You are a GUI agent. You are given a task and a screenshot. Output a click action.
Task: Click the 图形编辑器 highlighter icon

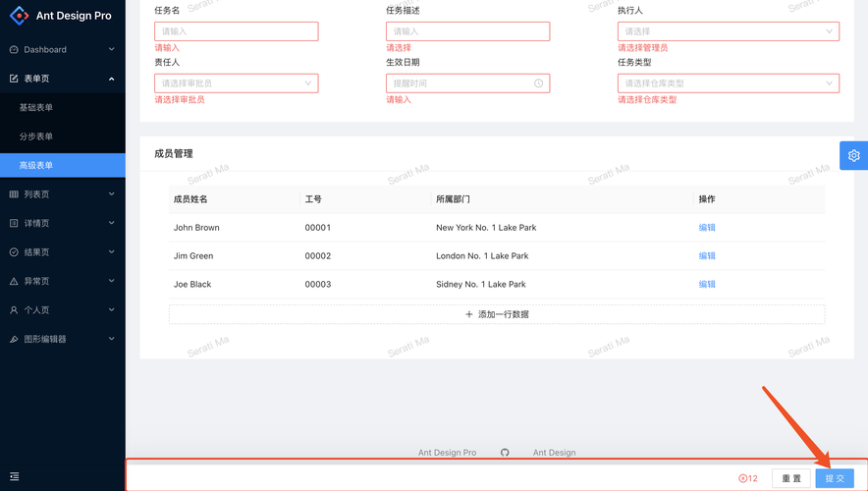click(14, 339)
